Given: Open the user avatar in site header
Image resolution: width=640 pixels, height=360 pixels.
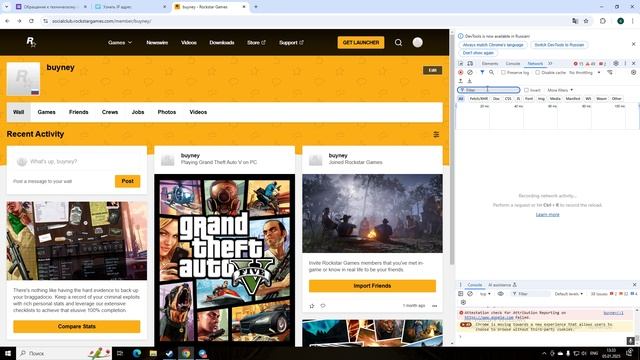Looking at the screenshot, I should (418, 42).
